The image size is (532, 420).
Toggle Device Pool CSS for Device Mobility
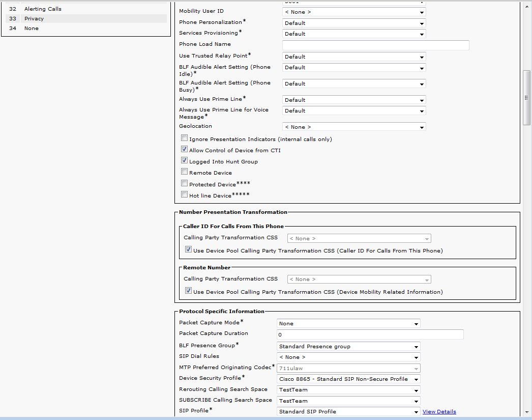(x=188, y=291)
